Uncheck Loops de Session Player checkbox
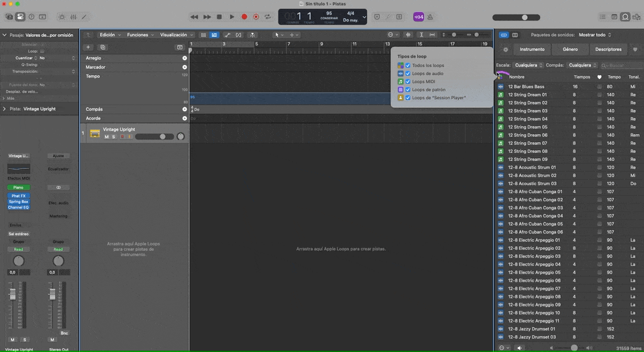 pyautogui.click(x=408, y=98)
